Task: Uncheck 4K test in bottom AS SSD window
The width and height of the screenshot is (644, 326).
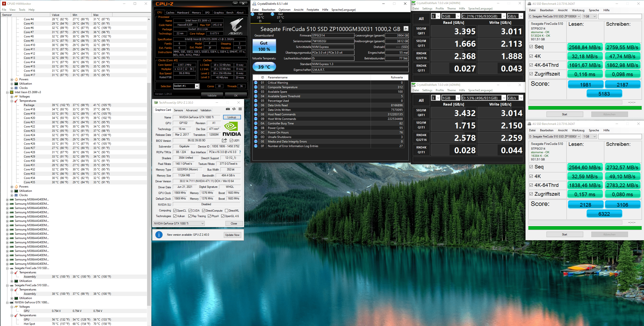Action: click(531, 176)
